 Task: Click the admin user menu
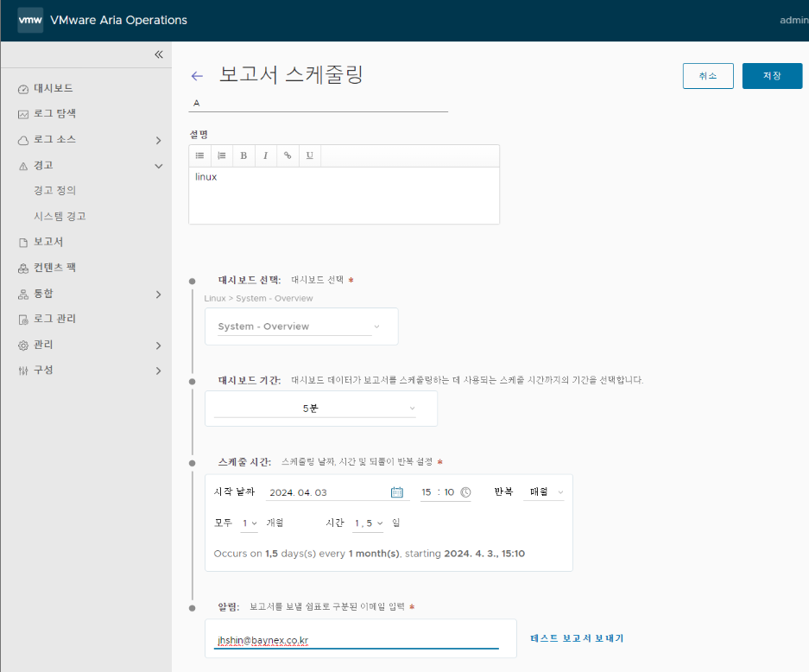click(x=793, y=20)
